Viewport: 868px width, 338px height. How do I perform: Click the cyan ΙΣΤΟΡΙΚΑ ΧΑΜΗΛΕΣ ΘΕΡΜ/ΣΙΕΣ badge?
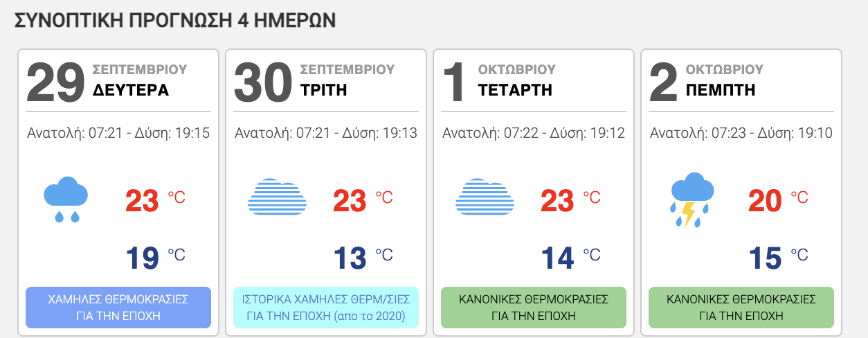(326, 308)
